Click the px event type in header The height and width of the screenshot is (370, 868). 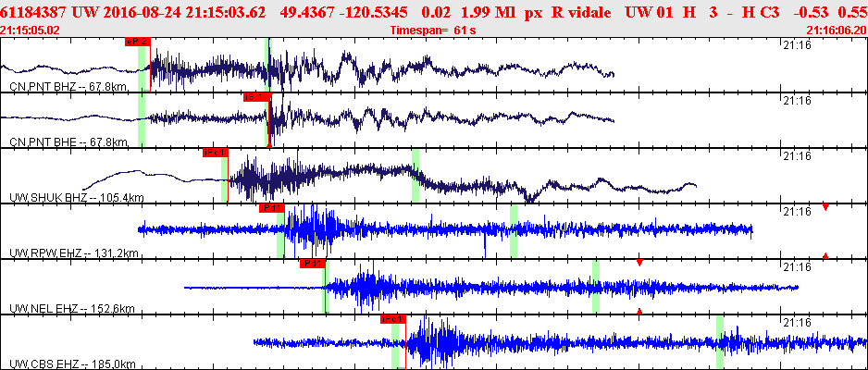531,12
